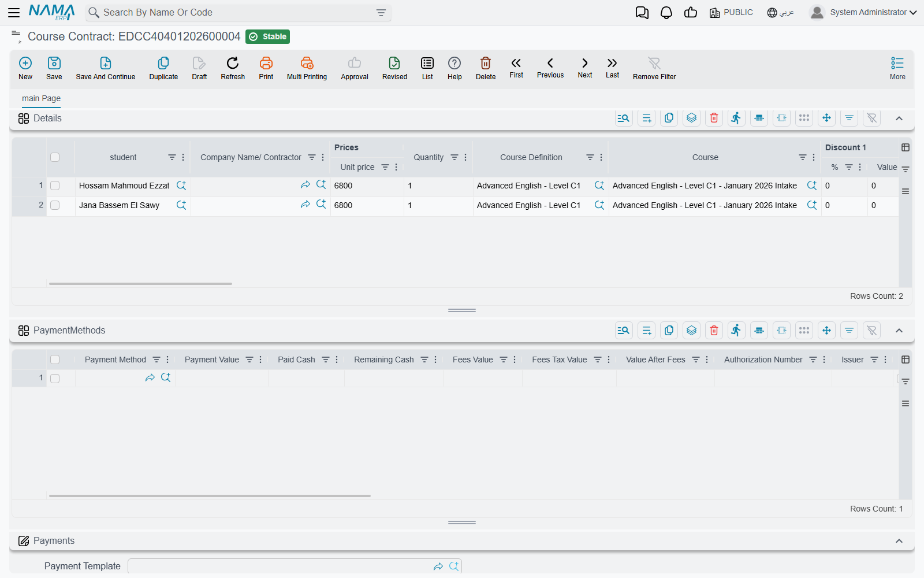Add a line in PaymentMethods grid toolbar
This screenshot has height=578, width=924.
click(x=646, y=331)
